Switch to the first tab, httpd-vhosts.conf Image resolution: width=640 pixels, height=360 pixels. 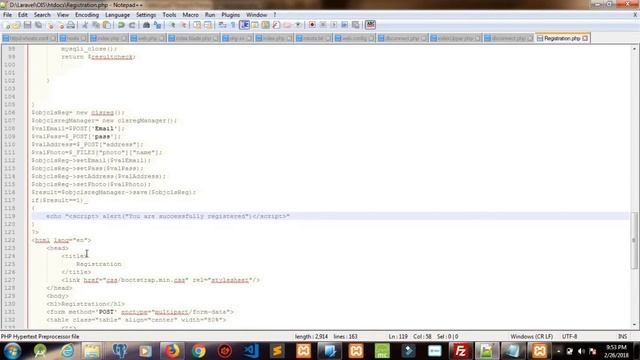click(29, 38)
